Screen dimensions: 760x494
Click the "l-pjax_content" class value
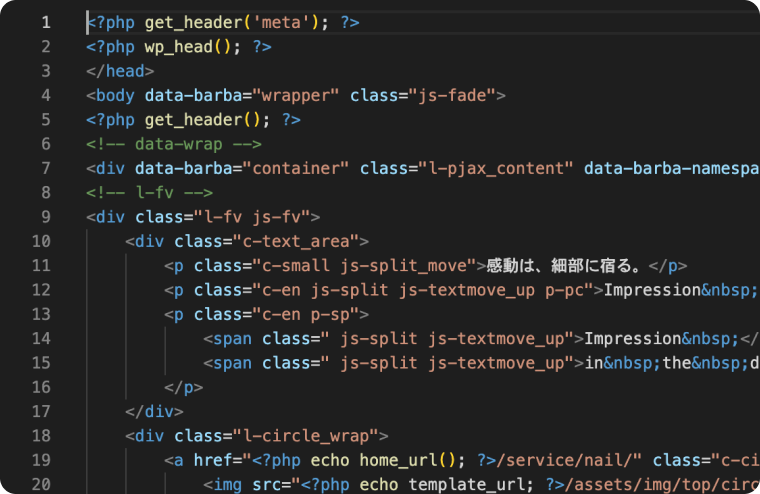pyautogui.click(x=496, y=168)
